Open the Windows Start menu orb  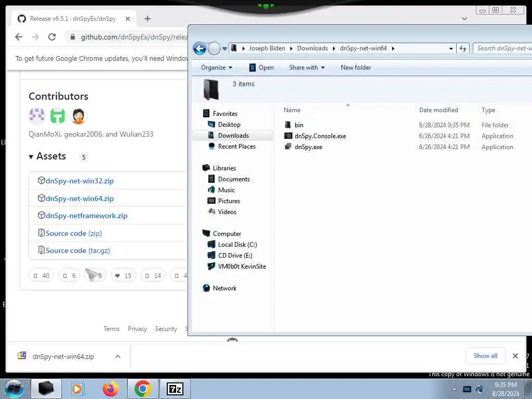click(x=14, y=389)
